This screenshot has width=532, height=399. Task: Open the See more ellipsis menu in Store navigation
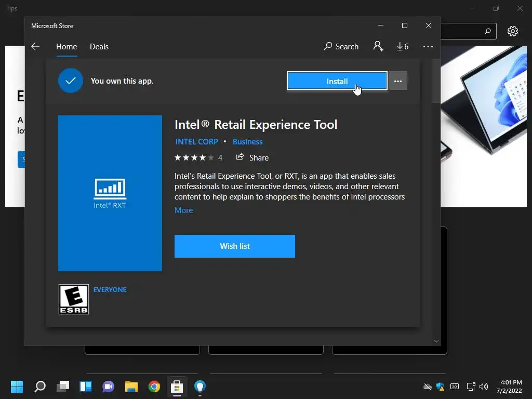[x=428, y=46]
